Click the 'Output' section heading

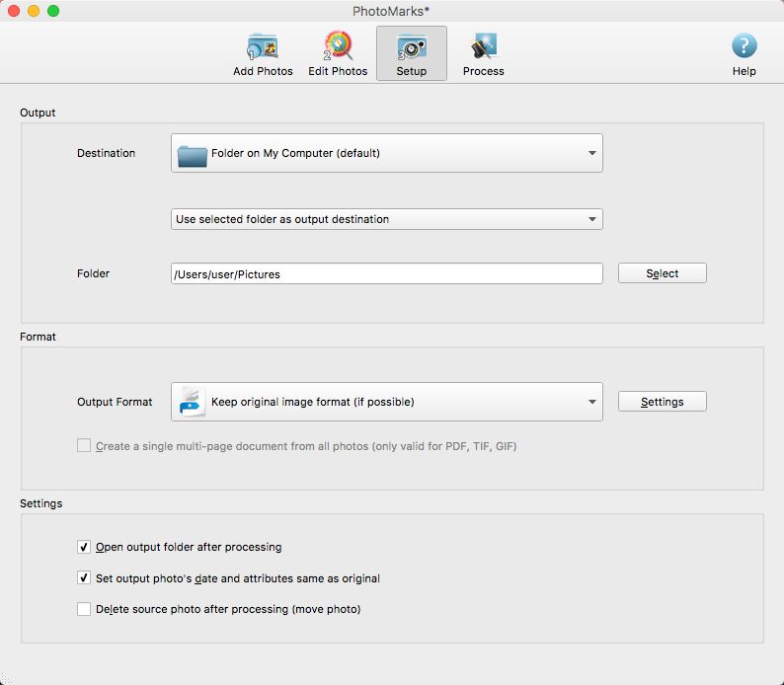[x=38, y=113]
